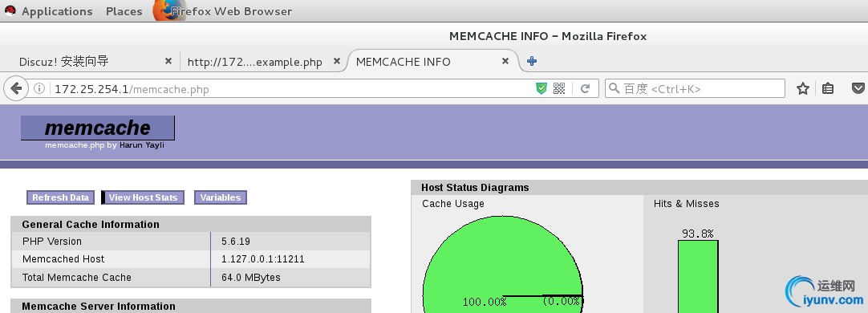Screen dimensions: 868x313
Task: Open the Places menu
Action: coord(124,11)
